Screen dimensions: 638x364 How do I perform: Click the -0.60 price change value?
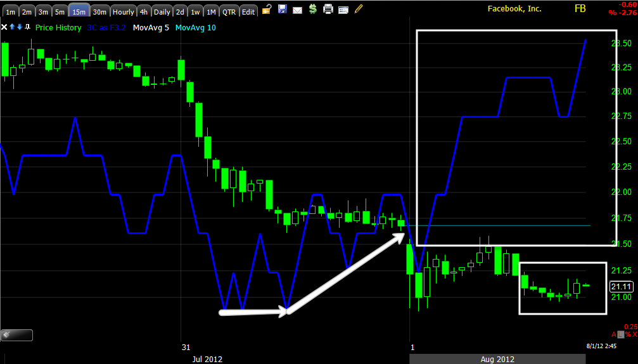(628, 4)
